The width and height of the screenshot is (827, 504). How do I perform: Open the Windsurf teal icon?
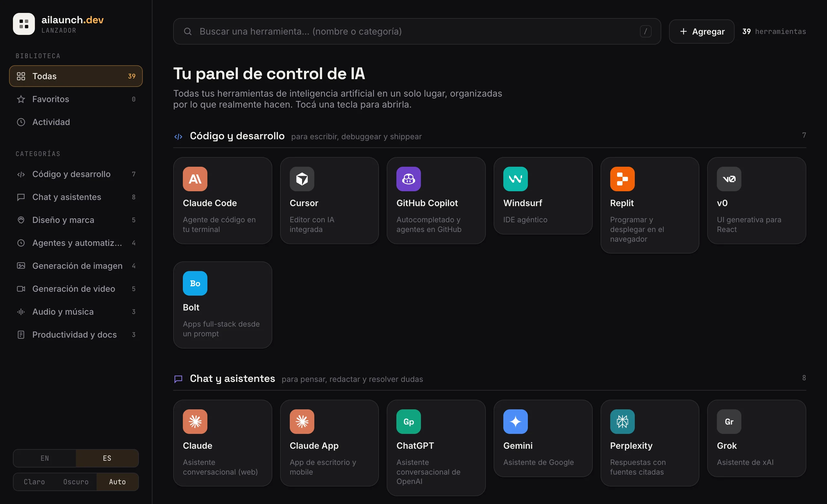coord(516,179)
